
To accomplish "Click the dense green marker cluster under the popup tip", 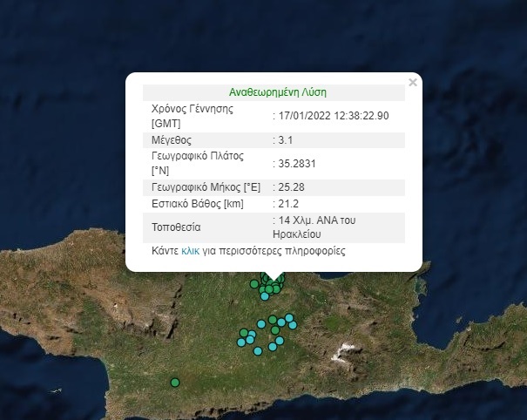I will click(273, 283).
